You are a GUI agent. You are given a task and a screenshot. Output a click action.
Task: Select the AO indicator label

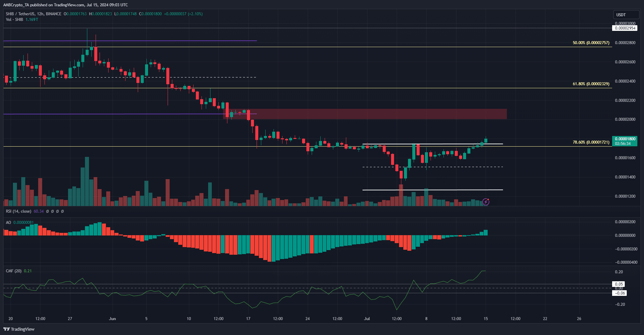click(8, 223)
